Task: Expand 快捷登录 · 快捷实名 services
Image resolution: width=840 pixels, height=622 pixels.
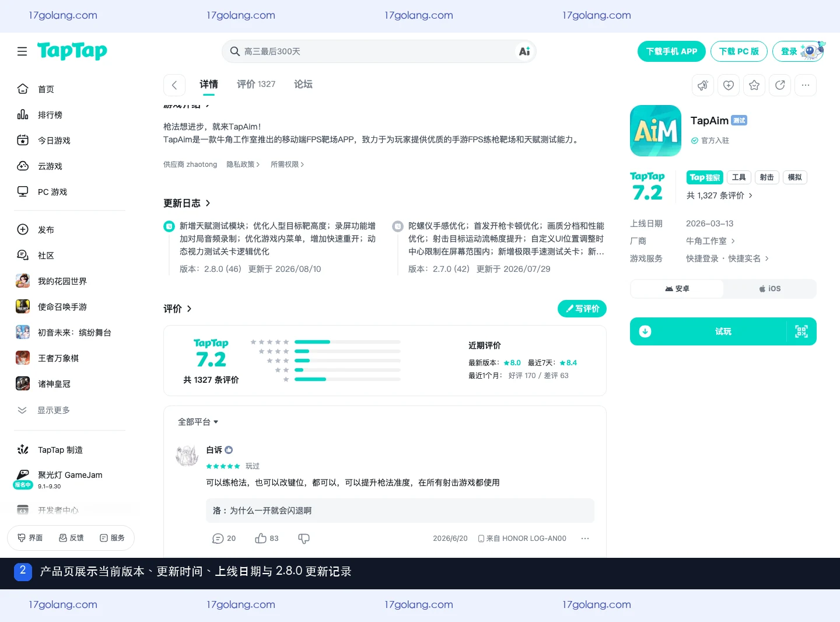Action: [x=727, y=258]
